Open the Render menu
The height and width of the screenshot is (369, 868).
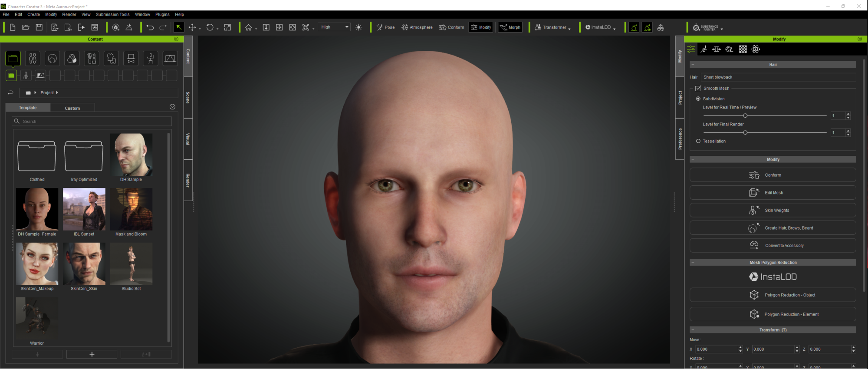coord(69,14)
